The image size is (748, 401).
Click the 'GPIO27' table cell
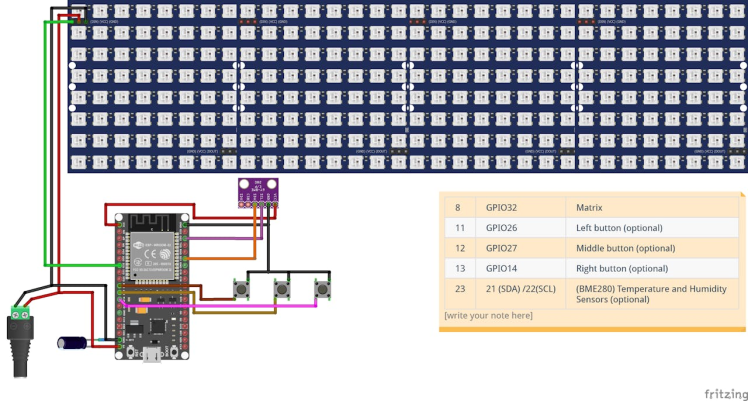point(520,248)
